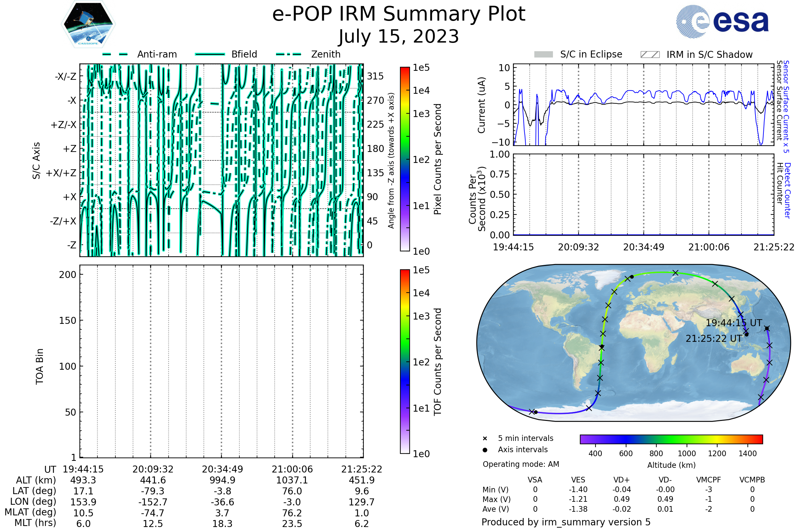The height and width of the screenshot is (532, 798).
Task: Click the ESA logo
Action: [722, 21]
